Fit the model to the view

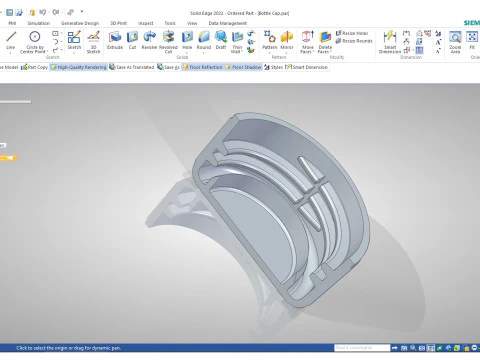[x=472, y=40]
